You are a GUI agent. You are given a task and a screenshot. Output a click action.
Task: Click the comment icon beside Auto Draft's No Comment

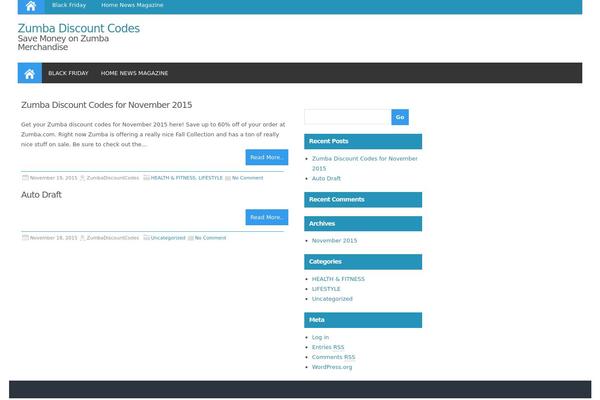click(x=191, y=238)
